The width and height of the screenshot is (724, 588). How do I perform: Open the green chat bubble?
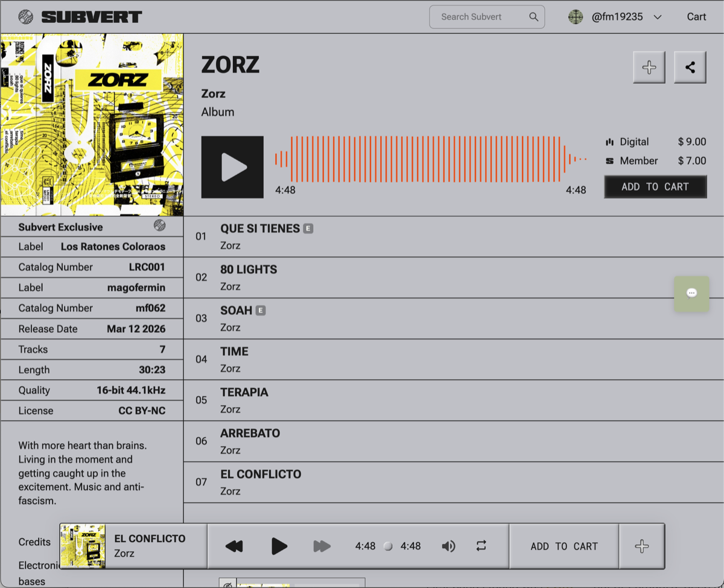[691, 294]
